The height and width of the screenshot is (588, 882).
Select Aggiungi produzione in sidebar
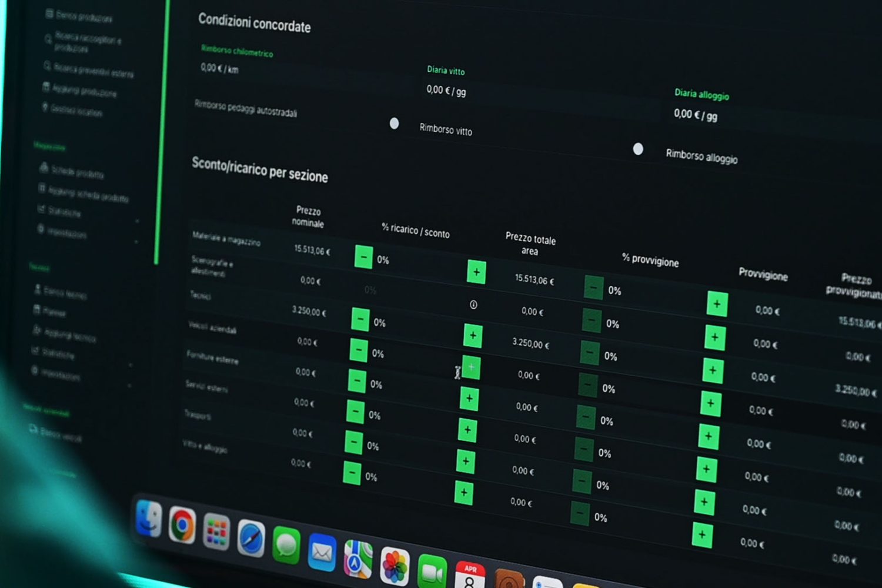(x=79, y=90)
